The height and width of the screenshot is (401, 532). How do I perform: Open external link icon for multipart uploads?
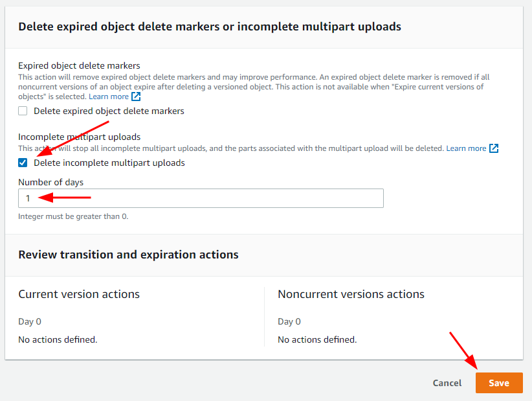tap(494, 148)
